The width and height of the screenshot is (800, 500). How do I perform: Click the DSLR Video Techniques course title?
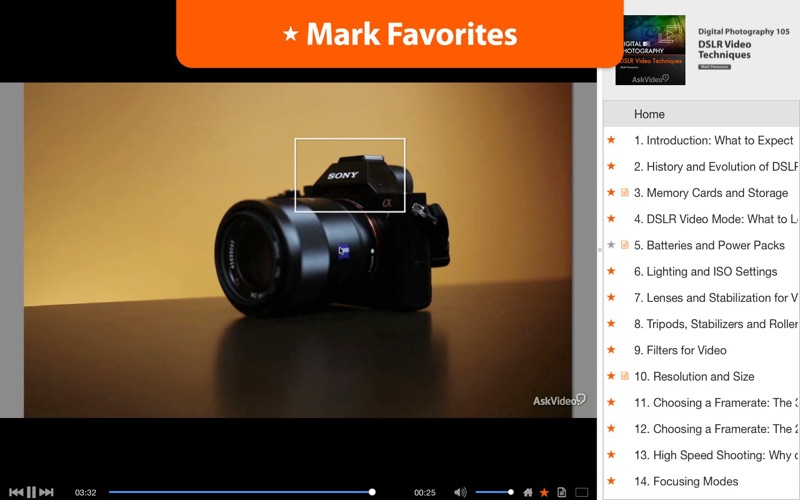coord(724,49)
